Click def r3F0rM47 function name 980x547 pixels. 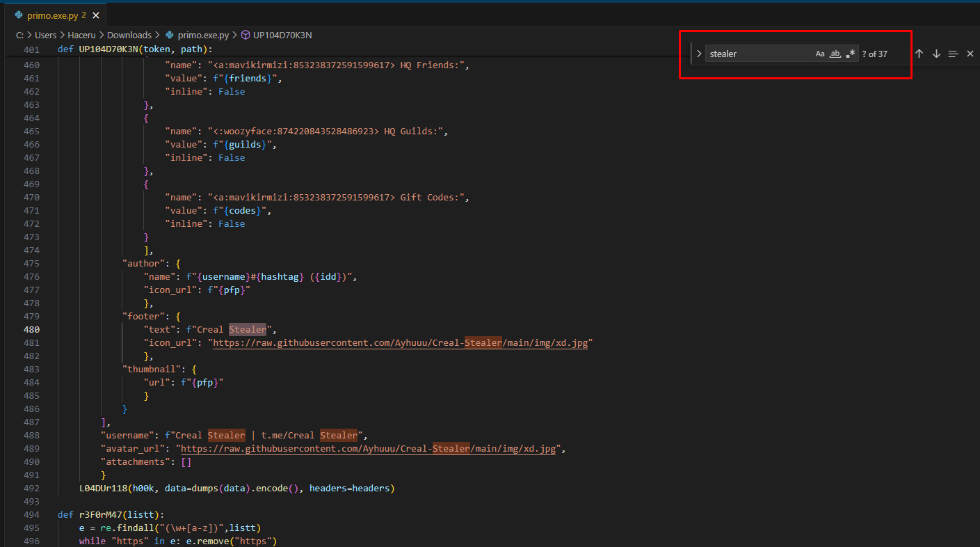[100, 515]
